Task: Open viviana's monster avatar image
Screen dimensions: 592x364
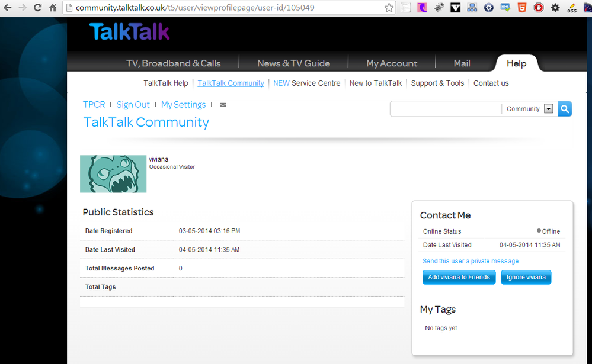Action: pos(113,174)
